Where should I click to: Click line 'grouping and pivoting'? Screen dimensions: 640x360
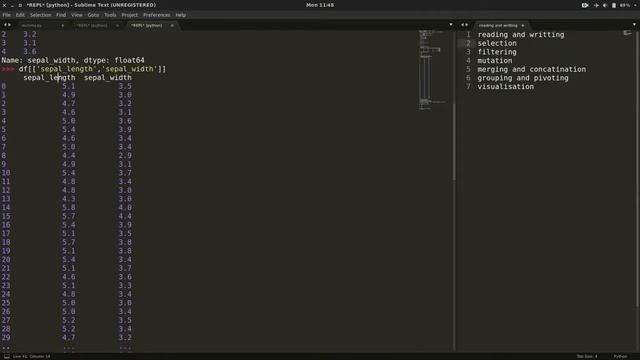pyautogui.click(x=523, y=78)
